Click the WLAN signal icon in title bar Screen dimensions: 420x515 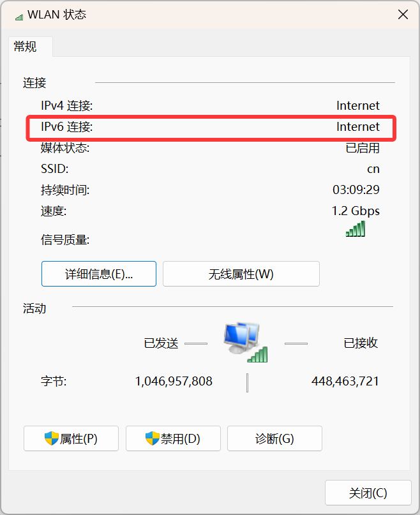coord(19,15)
